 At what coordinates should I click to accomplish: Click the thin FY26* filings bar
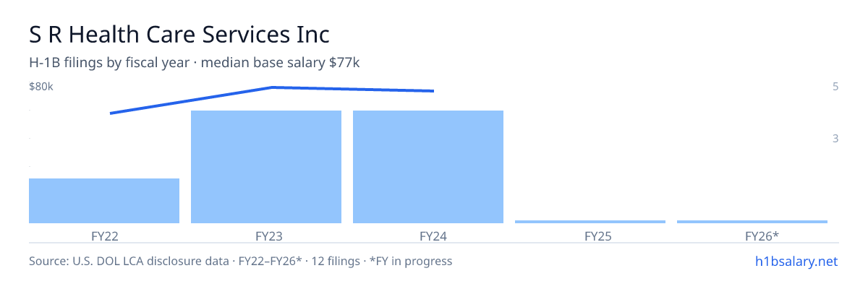pos(752,221)
